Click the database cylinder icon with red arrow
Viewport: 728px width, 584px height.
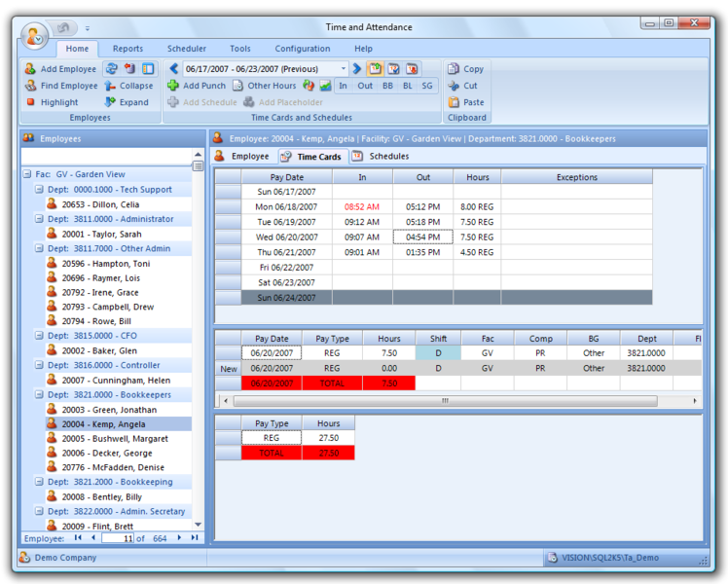click(129, 69)
